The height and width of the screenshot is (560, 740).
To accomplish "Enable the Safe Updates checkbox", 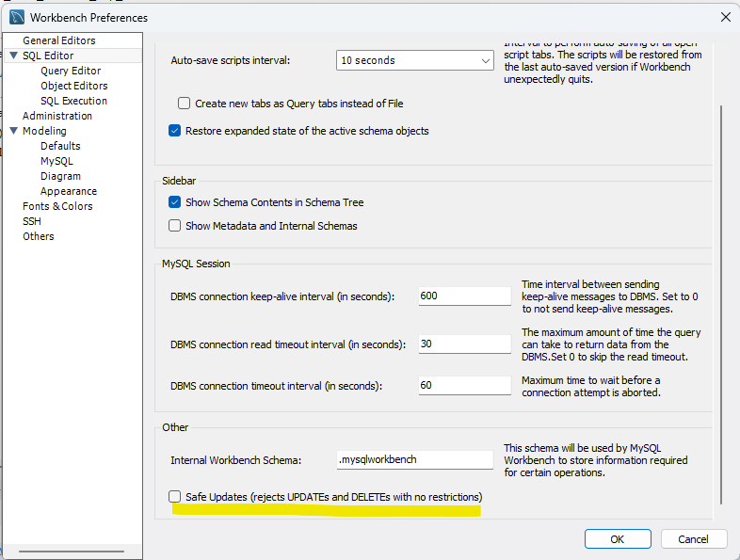I will tap(174, 497).
